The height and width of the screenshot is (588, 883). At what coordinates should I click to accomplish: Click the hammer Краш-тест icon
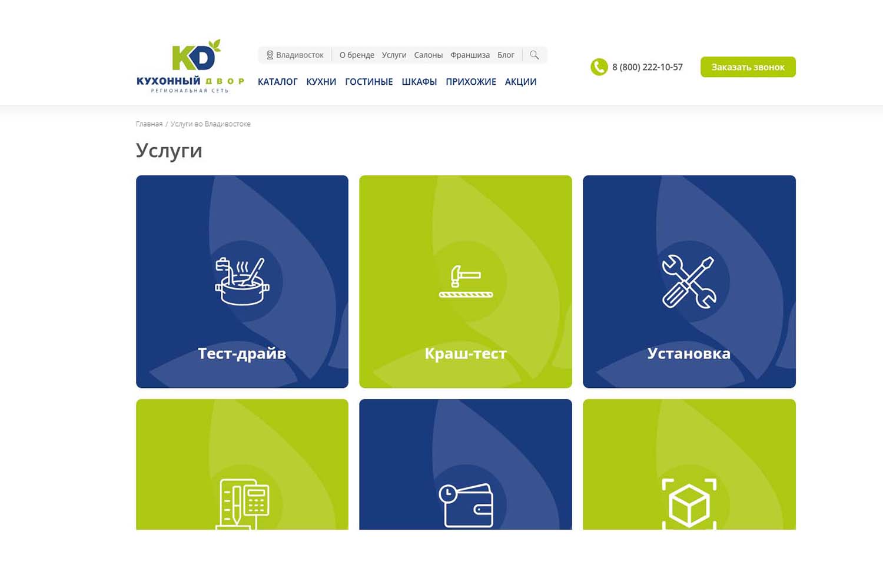pos(466,281)
